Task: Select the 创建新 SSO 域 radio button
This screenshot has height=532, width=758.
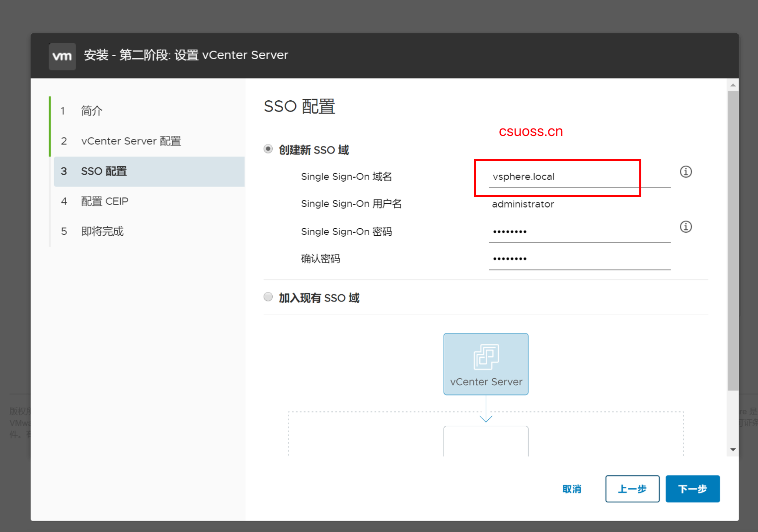Action: (268, 149)
